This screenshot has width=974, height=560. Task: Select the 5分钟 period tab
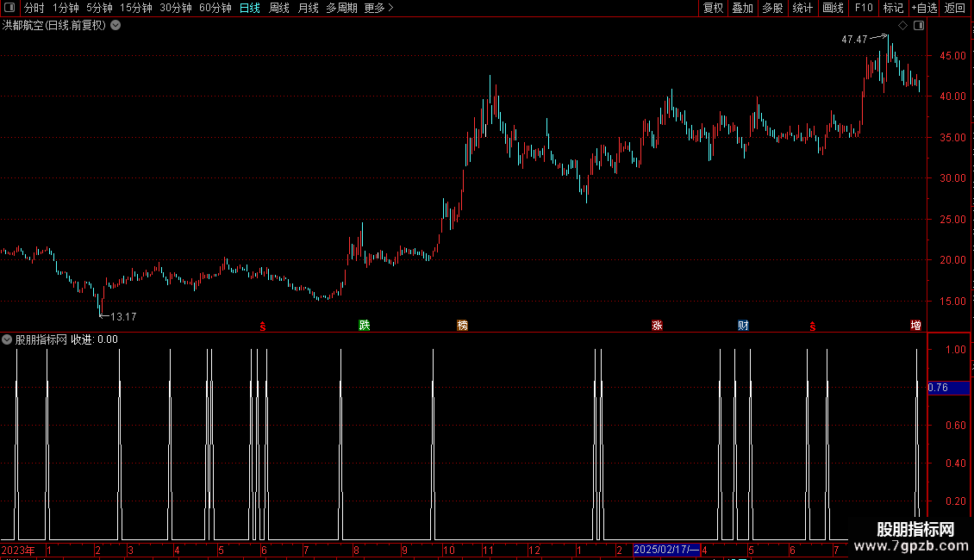[x=99, y=8]
